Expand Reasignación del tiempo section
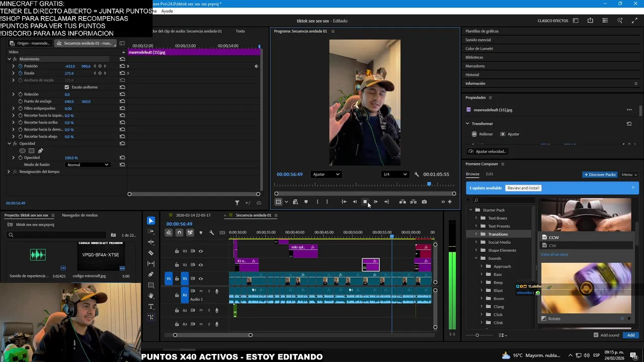This screenshot has width=644, height=362. (x=9, y=171)
